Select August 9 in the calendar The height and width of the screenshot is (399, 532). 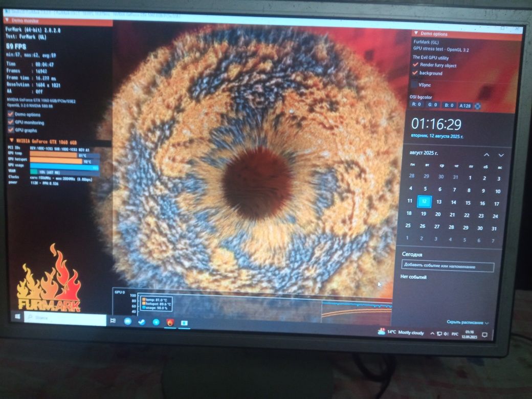point(483,191)
